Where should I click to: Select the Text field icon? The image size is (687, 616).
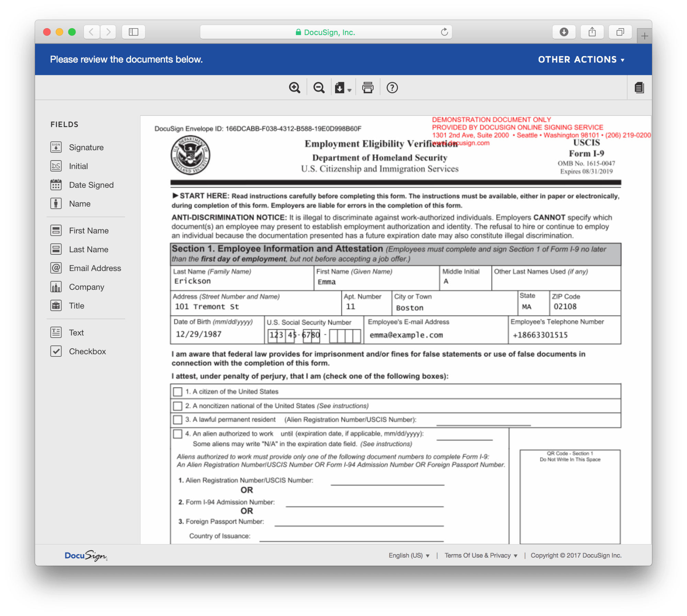point(56,332)
